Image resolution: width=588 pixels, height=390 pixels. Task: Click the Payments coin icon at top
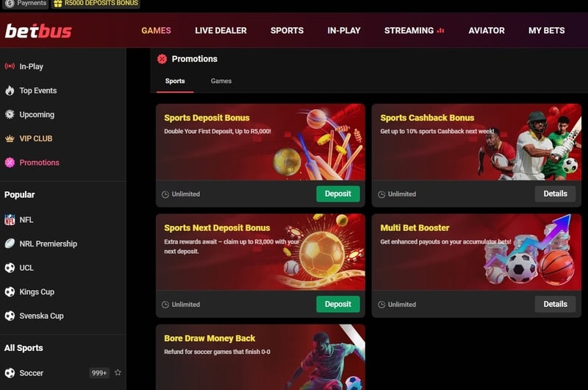(10, 4)
